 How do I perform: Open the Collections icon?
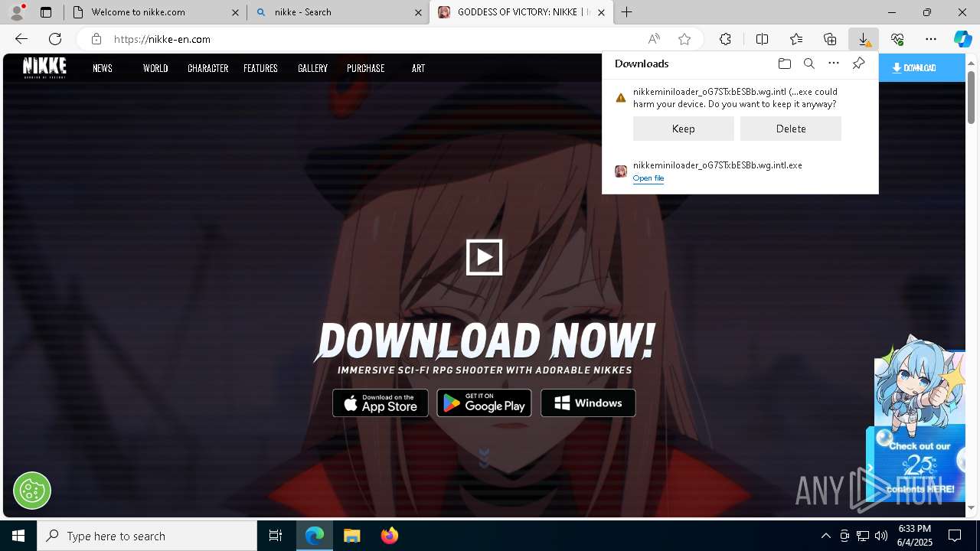(830, 39)
